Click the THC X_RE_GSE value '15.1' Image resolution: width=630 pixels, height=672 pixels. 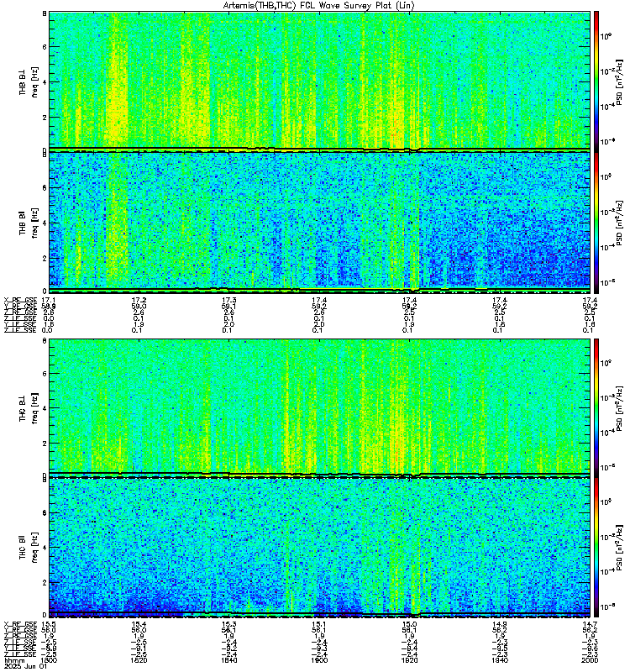tap(319, 624)
